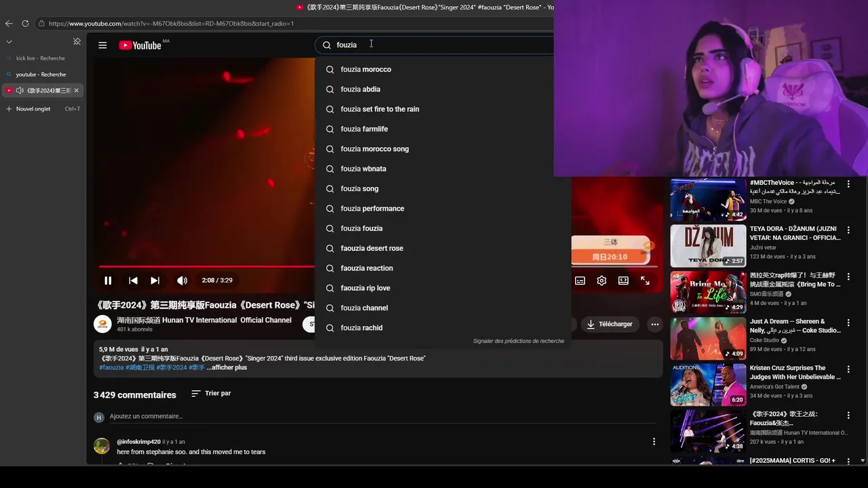
Task: Switch to the kick live - Recherche tab
Action: coord(41,58)
